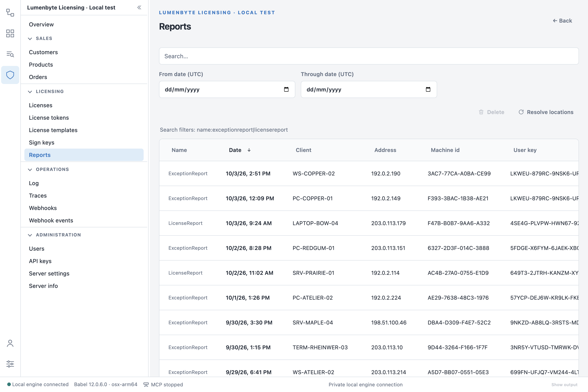Click address 203.0.113.151
Viewport: 588px width, 392px height.
[388, 248]
